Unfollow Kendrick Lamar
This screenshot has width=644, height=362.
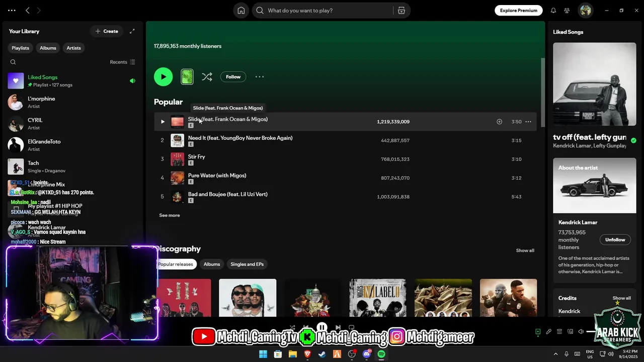point(615,240)
